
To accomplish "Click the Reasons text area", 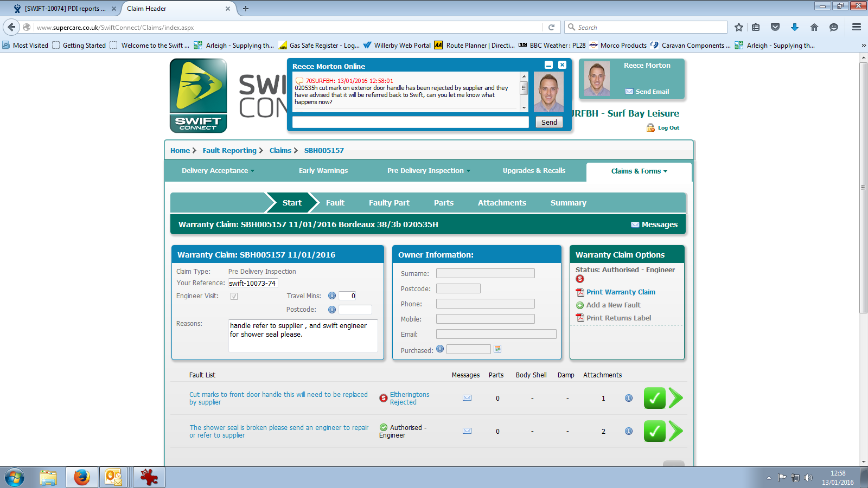I will click(x=303, y=336).
